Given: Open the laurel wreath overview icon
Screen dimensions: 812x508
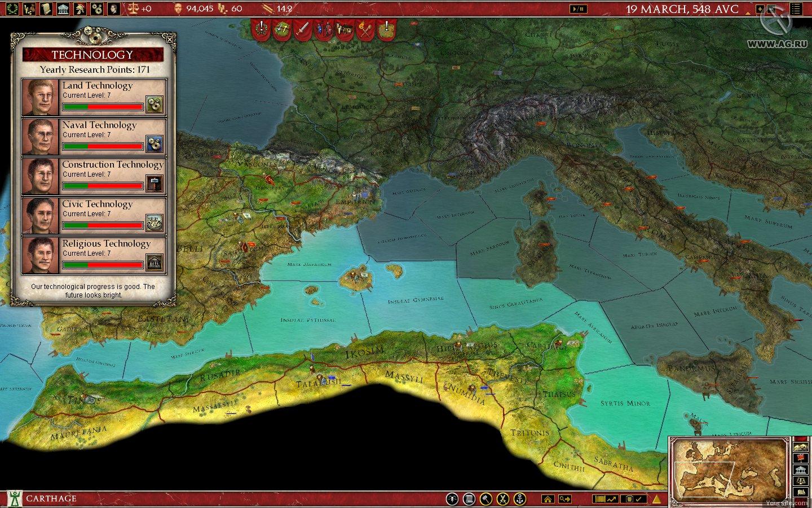Looking at the screenshot, I should tap(12, 8).
